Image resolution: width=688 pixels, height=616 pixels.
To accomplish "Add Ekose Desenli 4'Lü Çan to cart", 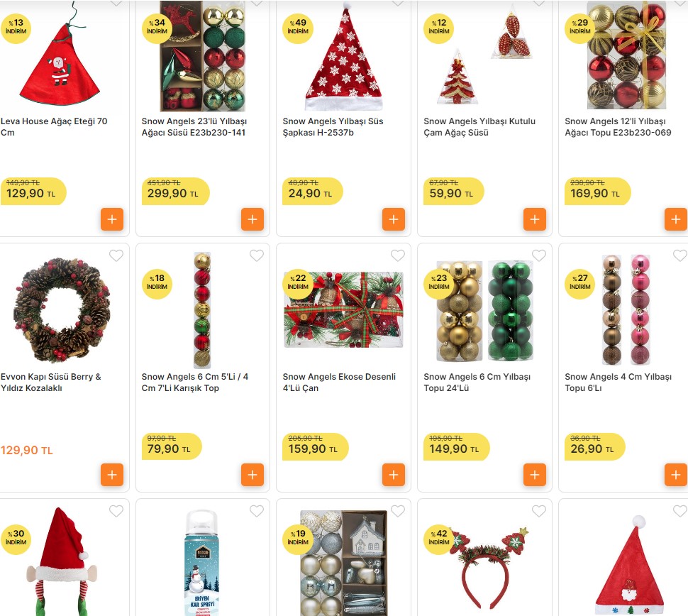I will click(394, 475).
